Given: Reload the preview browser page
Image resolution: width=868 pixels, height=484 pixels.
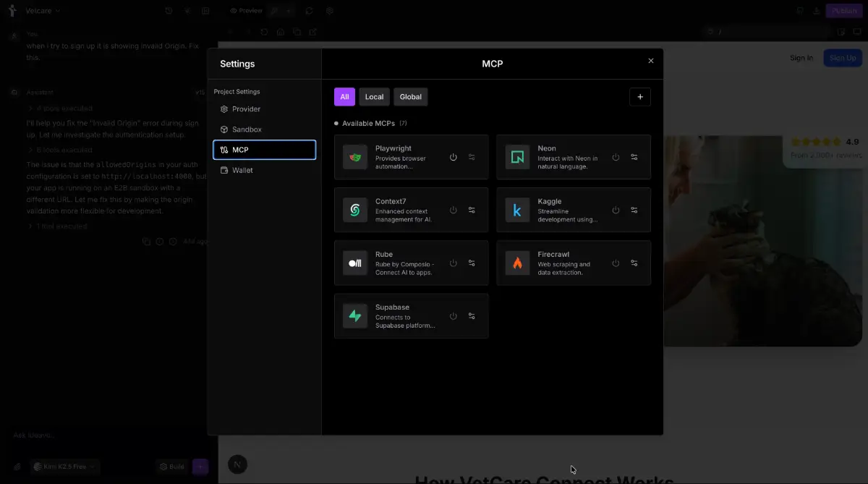Looking at the screenshot, I should [264, 32].
